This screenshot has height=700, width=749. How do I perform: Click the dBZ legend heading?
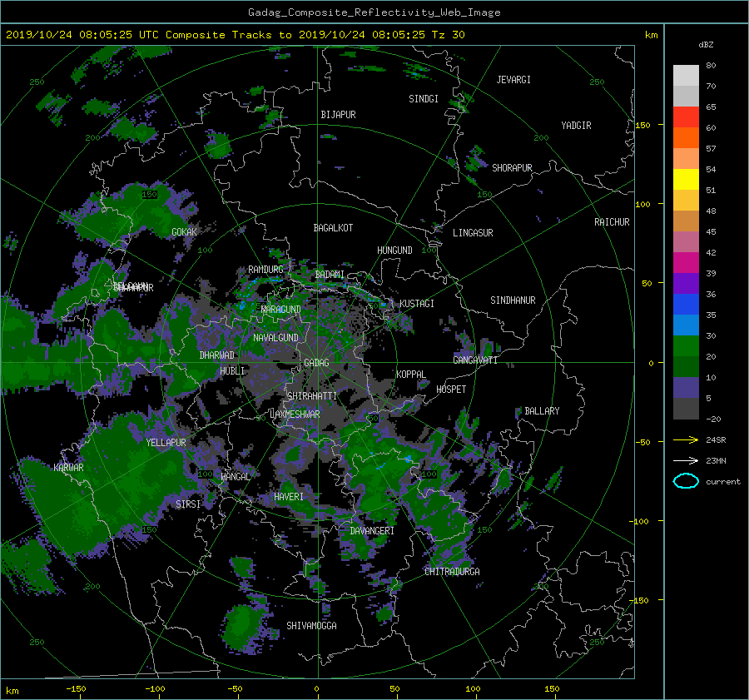(706, 45)
